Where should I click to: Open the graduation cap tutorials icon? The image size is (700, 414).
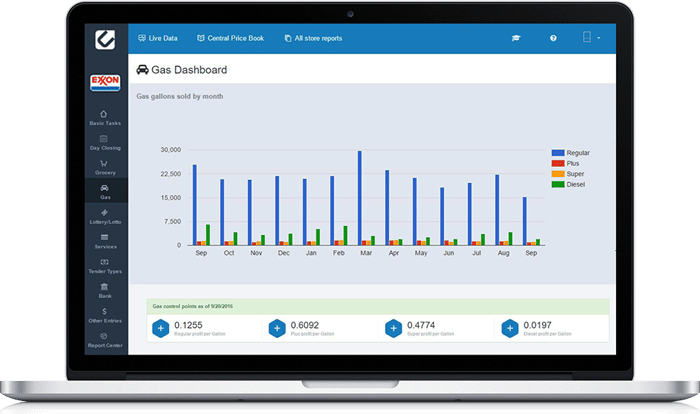[516, 38]
